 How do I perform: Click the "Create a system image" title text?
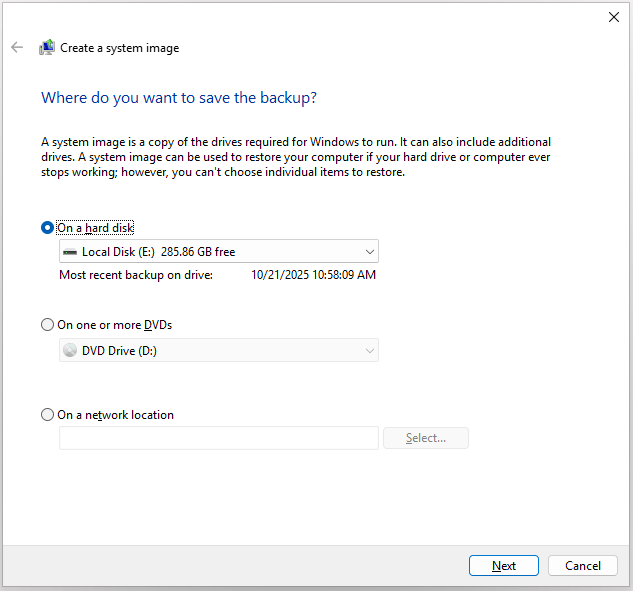[x=120, y=48]
